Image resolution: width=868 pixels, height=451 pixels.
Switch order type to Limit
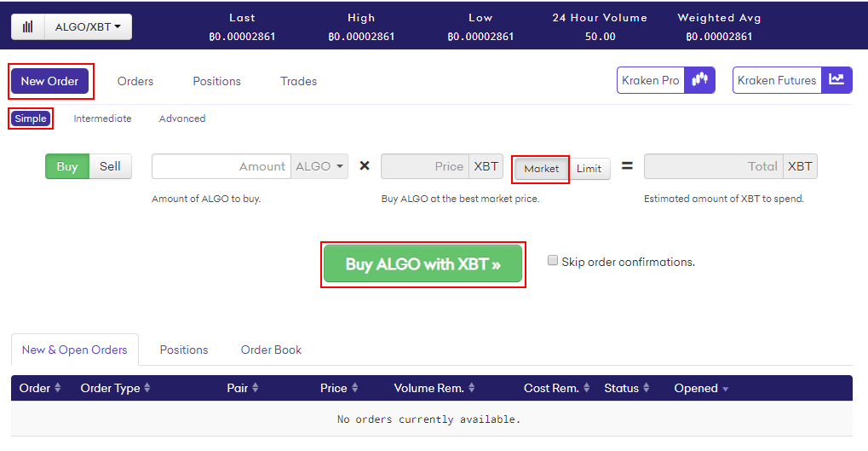point(589,169)
